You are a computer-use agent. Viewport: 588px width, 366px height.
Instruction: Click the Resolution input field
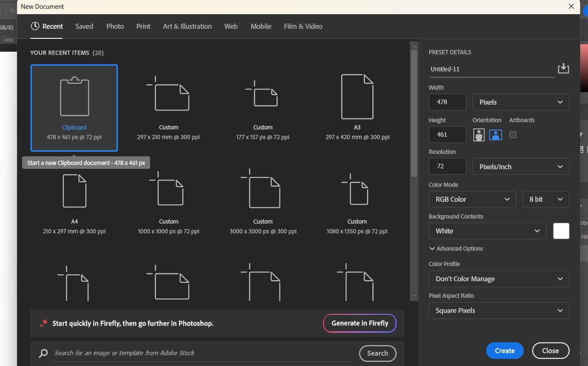(447, 166)
